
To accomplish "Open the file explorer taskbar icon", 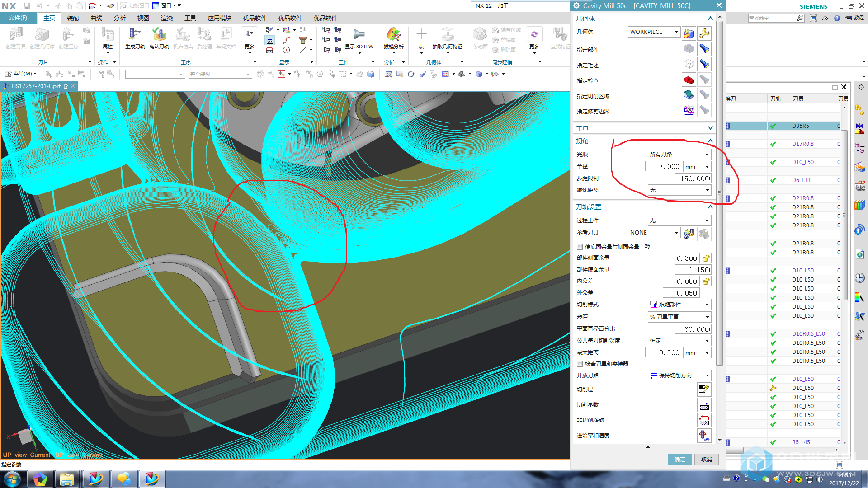I will point(67,479).
